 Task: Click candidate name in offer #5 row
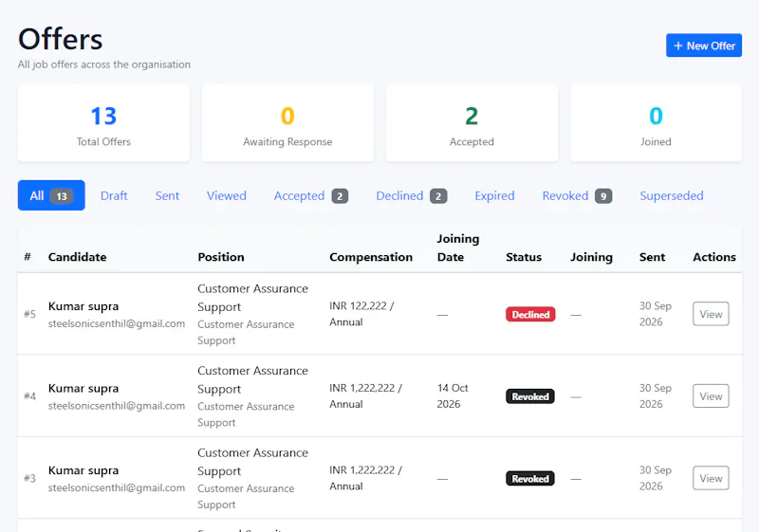coord(83,306)
